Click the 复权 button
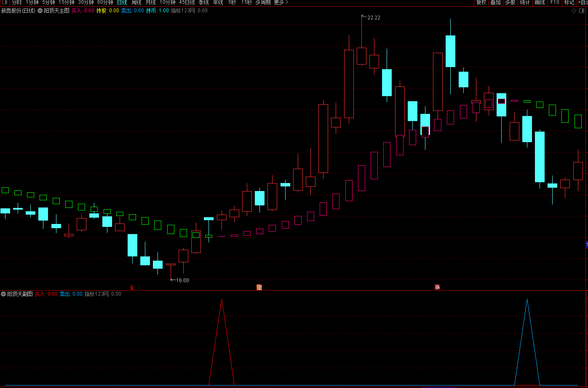This screenshot has height=388, width=588. click(481, 3)
